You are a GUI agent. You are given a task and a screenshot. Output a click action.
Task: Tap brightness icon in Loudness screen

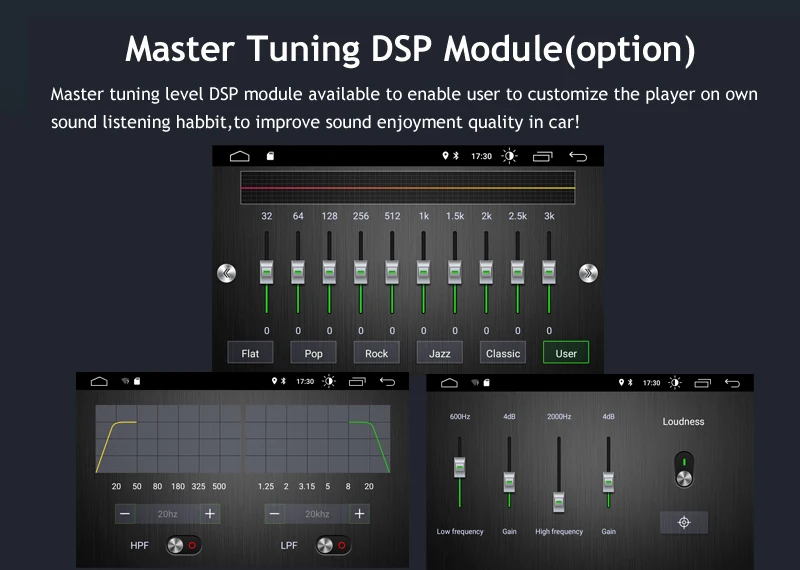click(x=675, y=383)
